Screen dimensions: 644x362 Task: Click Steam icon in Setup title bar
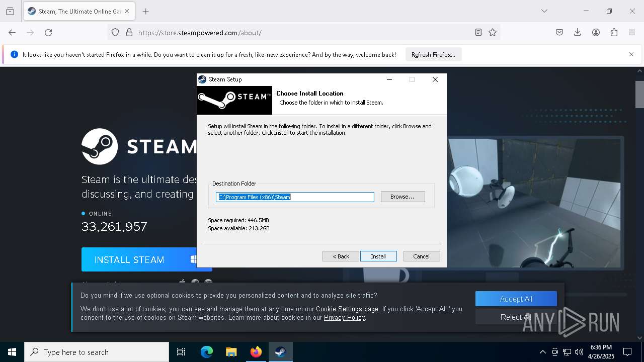pyautogui.click(x=202, y=79)
